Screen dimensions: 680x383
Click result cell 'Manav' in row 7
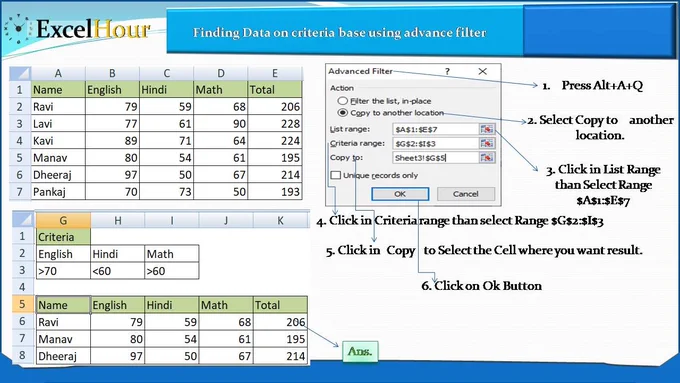coord(63,339)
